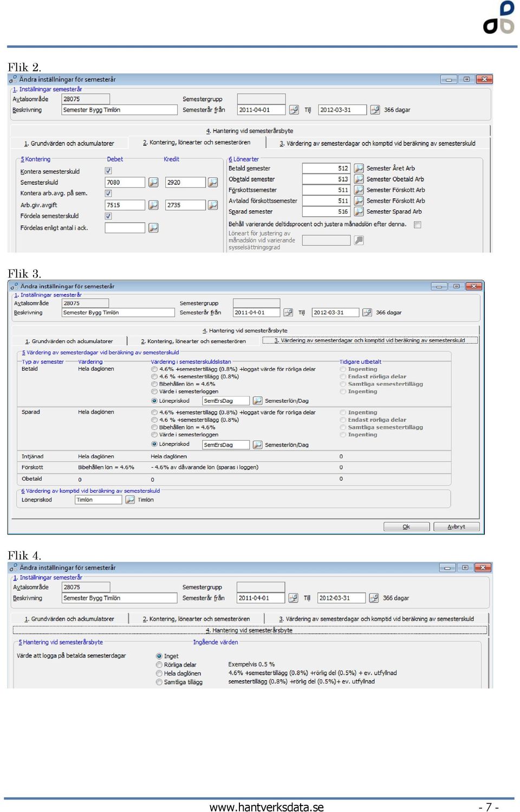Image resolution: width=520 pixels, height=812 pixels.
Task: Toggle the Fördela semesterskuld checkbox
Action: click(x=108, y=216)
